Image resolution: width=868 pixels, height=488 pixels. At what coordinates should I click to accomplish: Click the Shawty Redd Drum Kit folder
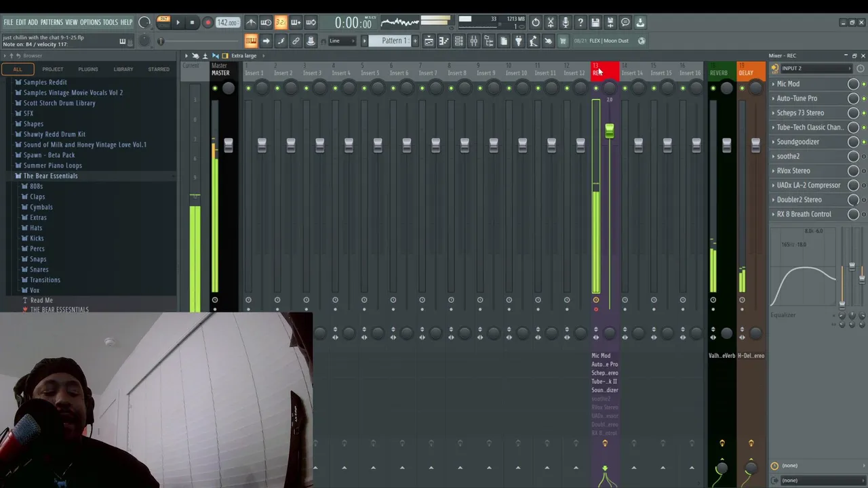(x=54, y=134)
